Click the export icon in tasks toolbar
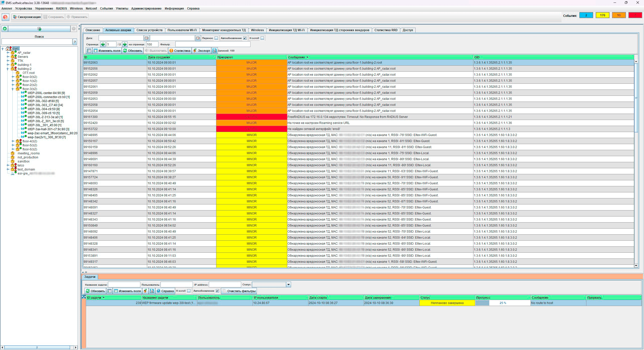 tap(145, 291)
